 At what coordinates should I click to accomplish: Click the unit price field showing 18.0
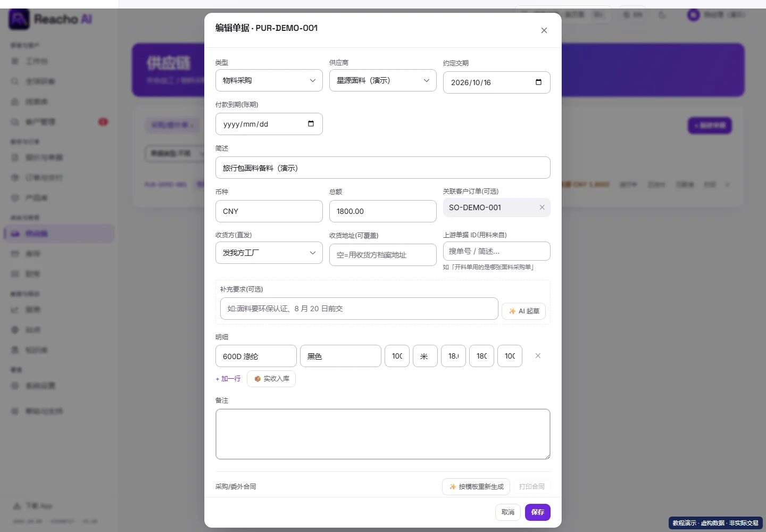click(x=453, y=356)
